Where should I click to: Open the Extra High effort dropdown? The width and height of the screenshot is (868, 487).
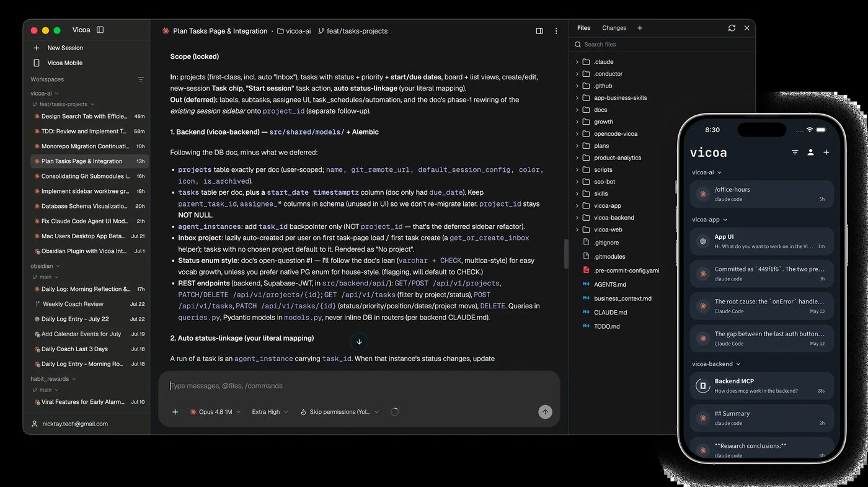pos(270,412)
